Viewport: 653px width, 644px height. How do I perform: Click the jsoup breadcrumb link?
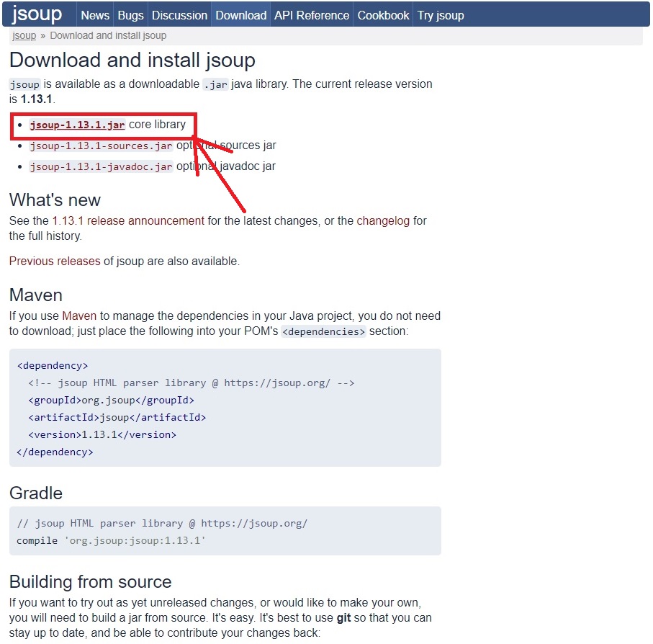pos(24,36)
